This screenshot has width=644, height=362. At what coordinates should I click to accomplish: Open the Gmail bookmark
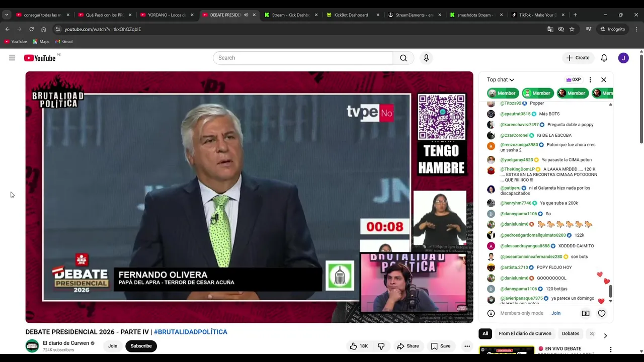coord(64,41)
